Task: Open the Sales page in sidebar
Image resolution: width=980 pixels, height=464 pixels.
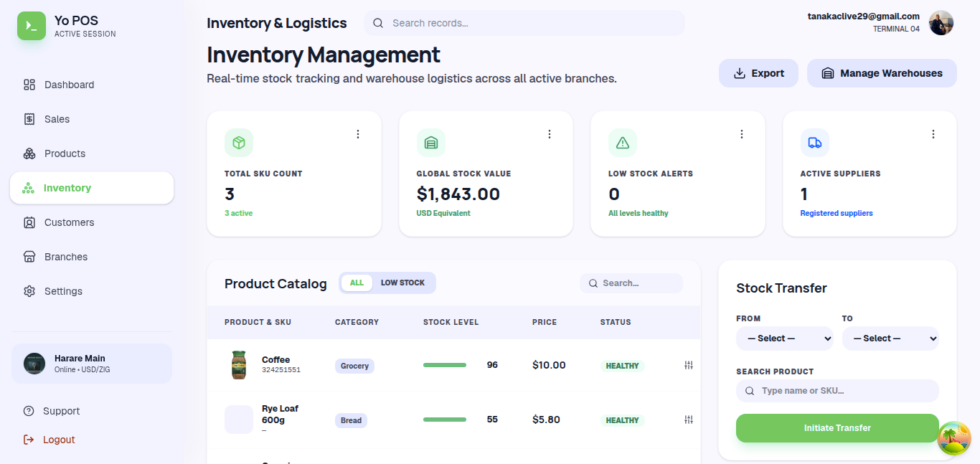Action: 92,119
